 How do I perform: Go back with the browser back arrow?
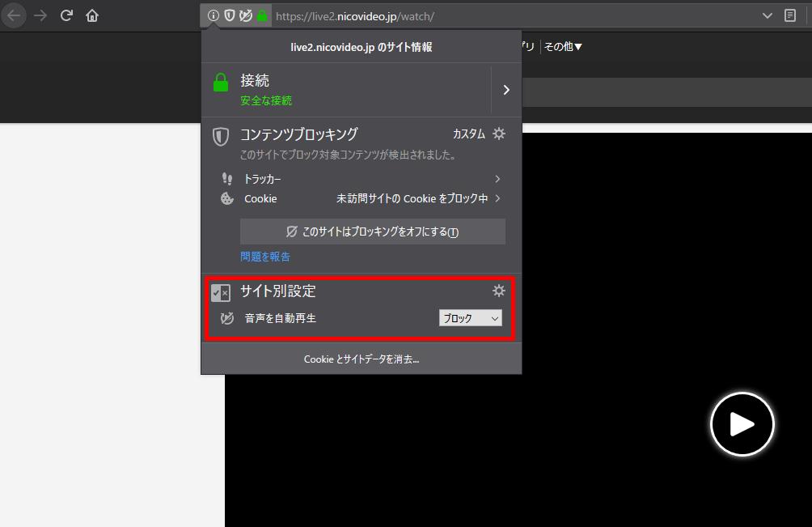click(14, 16)
